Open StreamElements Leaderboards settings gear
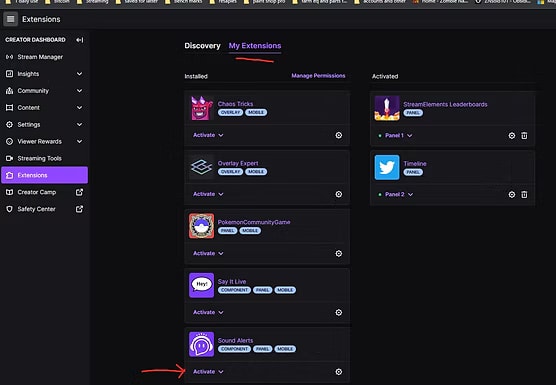This screenshot has width=556, height=385. tap(512, 135)
